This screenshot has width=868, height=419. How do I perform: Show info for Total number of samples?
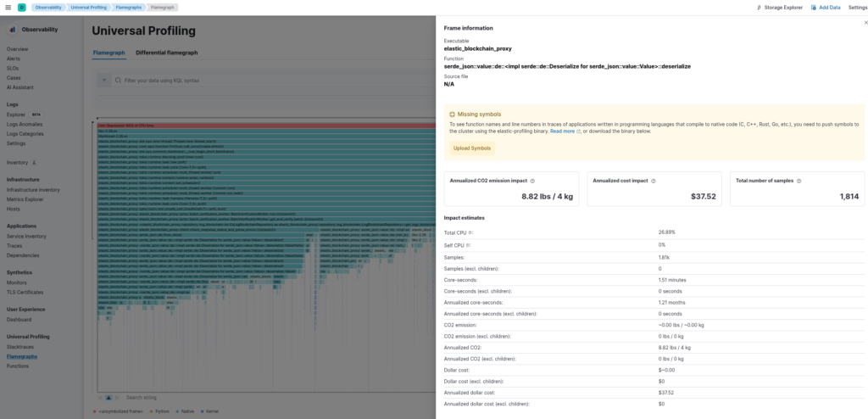798,181
